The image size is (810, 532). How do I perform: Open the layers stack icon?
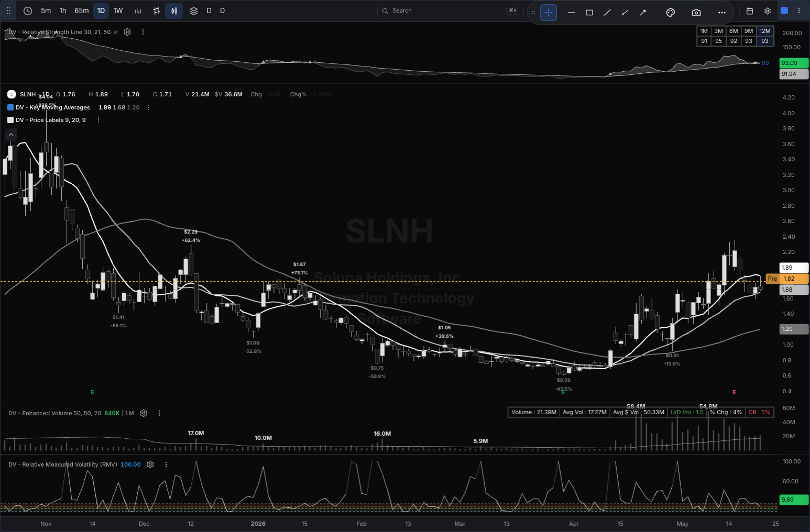[x=194, y=10]
